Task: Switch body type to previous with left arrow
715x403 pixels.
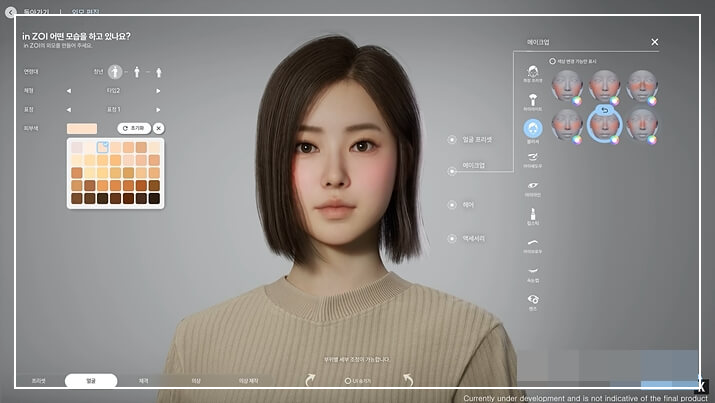Action: coord(69,91)
